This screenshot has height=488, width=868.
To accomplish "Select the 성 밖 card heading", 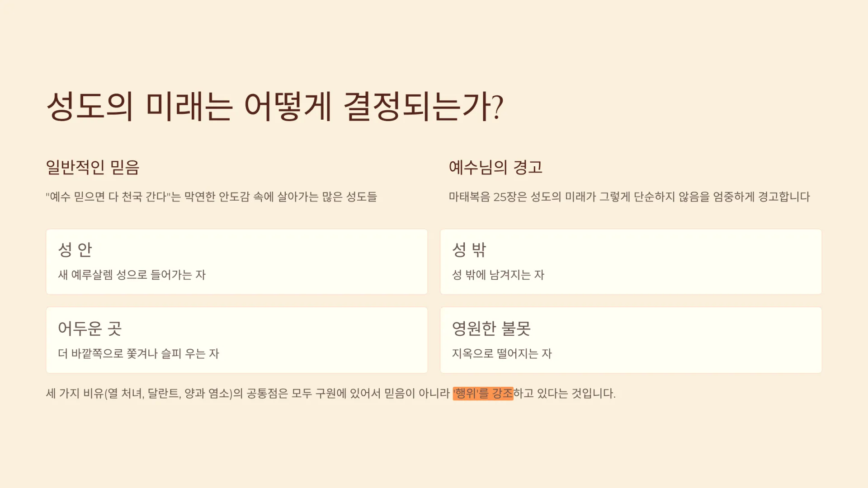I will [469, 249].
